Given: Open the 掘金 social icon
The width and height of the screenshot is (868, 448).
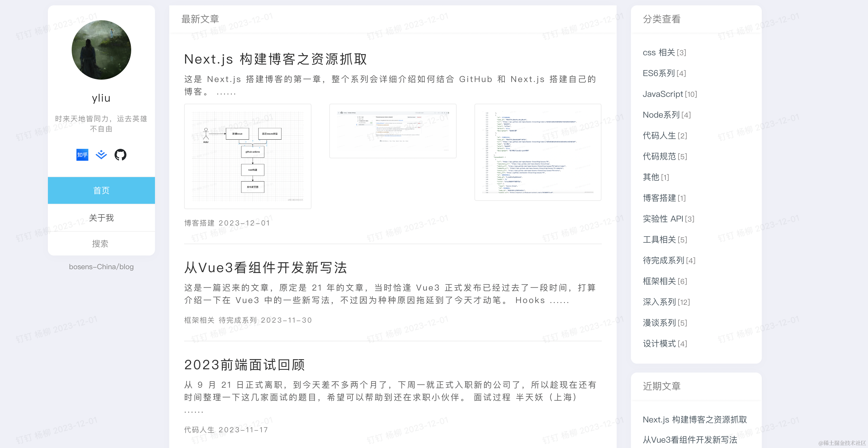Looking at the screenshot, I should pos(101,155).
